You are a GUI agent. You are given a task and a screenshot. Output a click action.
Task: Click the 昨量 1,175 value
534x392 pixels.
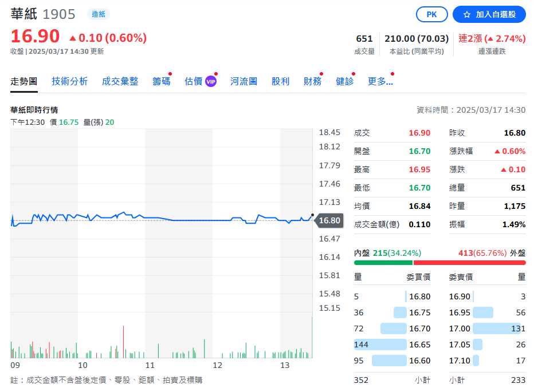[515, 206]
